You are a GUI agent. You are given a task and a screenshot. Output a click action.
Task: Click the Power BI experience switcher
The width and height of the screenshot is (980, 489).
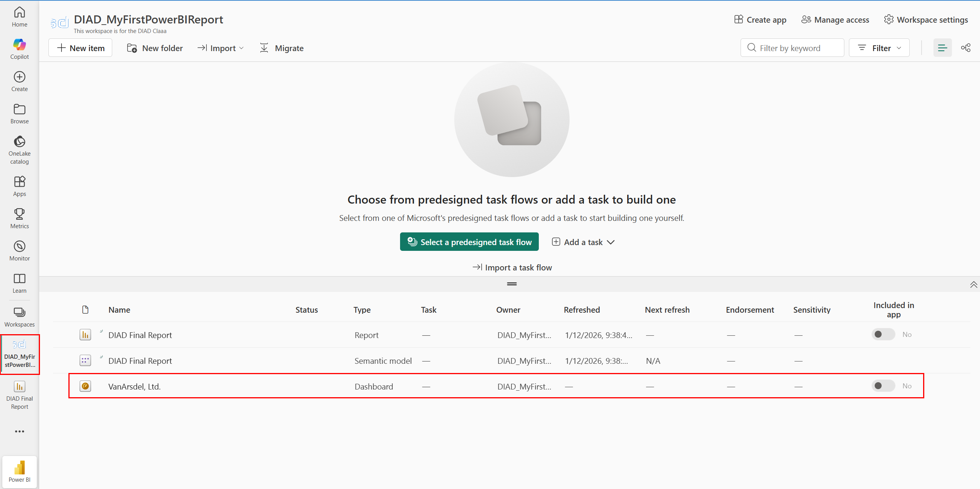coord(19,471)
